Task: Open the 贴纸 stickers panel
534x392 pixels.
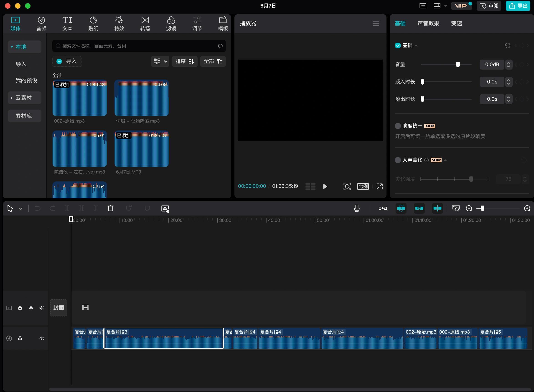Action: [x=93, y=24]
